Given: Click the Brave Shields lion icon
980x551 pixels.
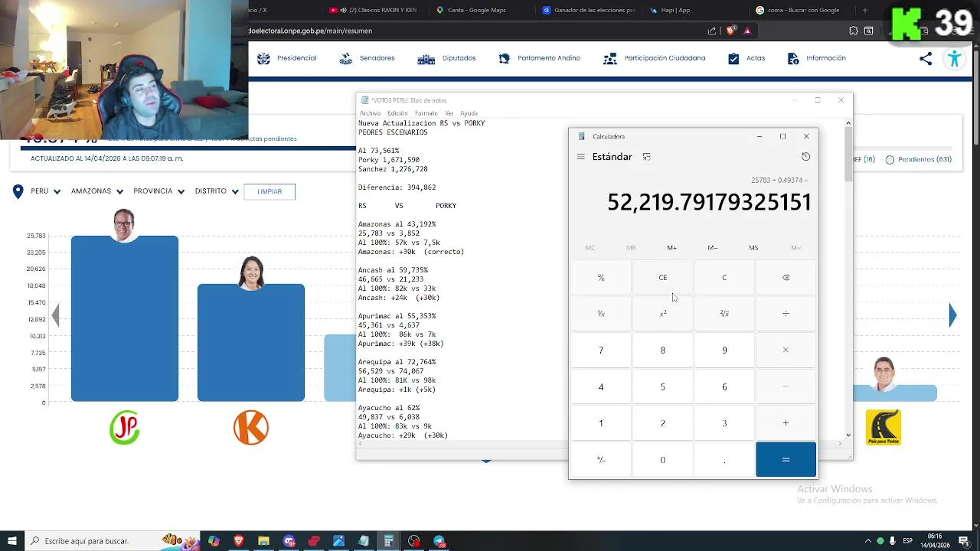Looking at the screenshot, I should tap(730, 31).
